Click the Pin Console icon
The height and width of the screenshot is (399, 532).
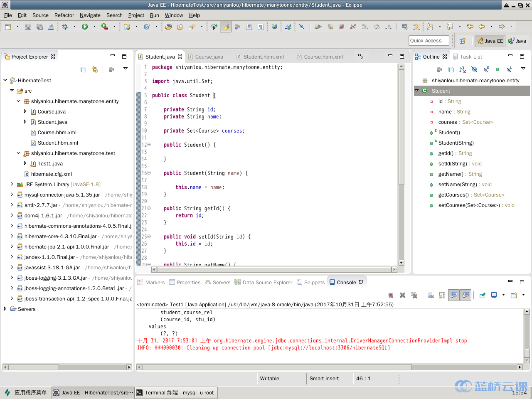coord(482,295)
